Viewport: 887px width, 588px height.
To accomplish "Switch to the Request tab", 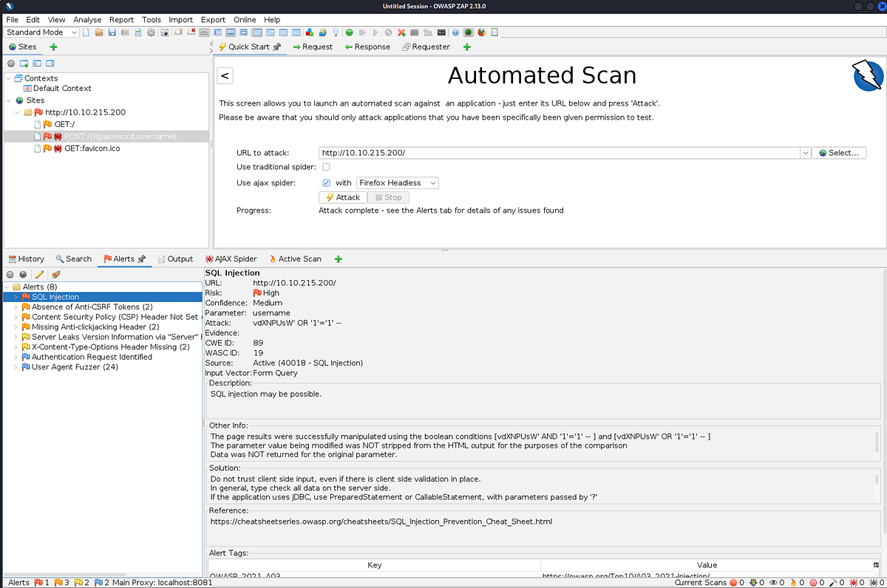I will (x=312, y=47).
